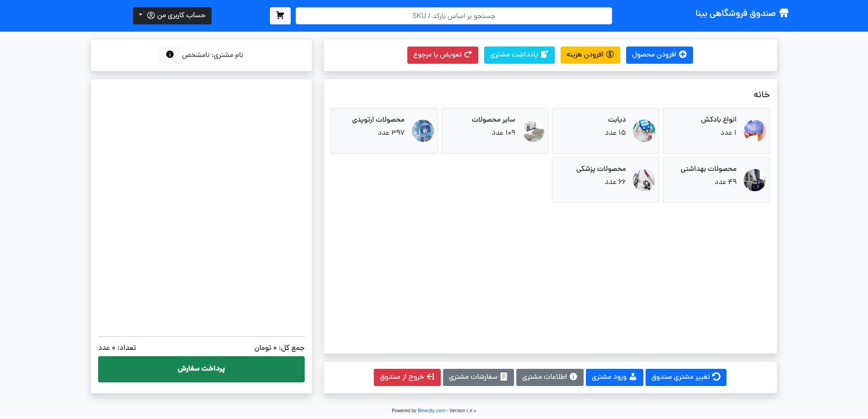The width and height of the screenshot is (868, 419).
Task: Click the Customer Login button
Action: coord(614,377)
